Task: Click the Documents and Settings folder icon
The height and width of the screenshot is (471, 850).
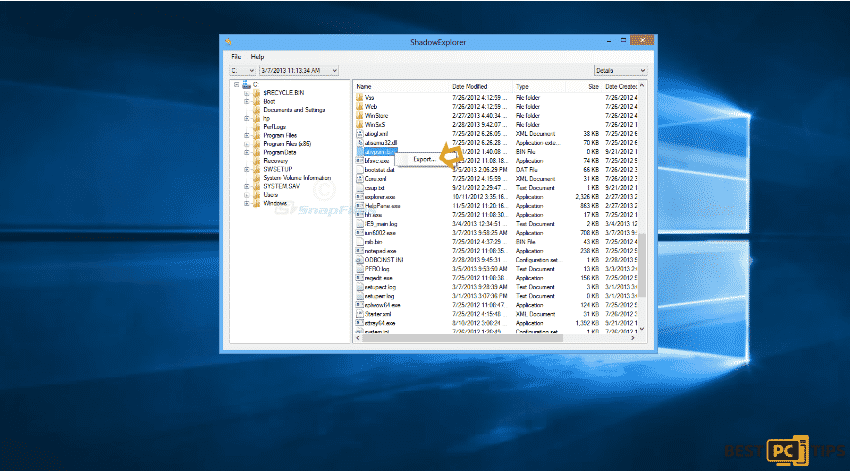Action: tap(257, 110)
